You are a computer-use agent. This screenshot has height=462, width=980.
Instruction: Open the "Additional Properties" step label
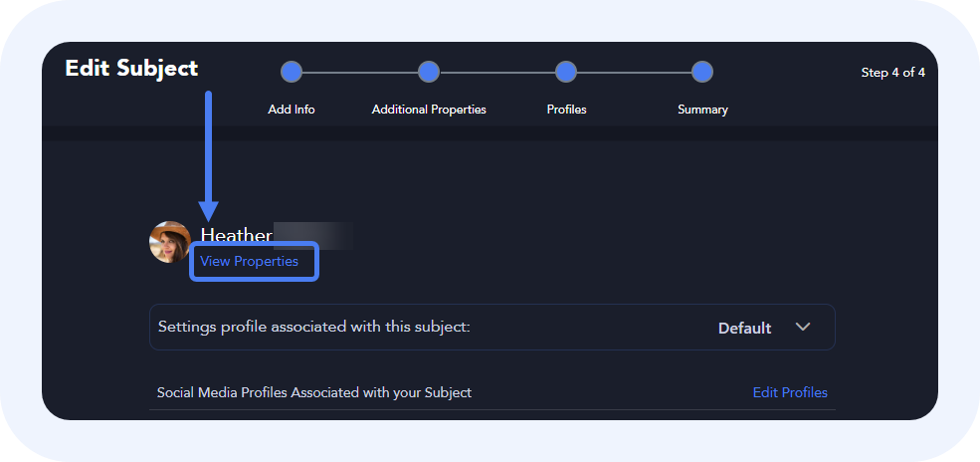[429, 110]
